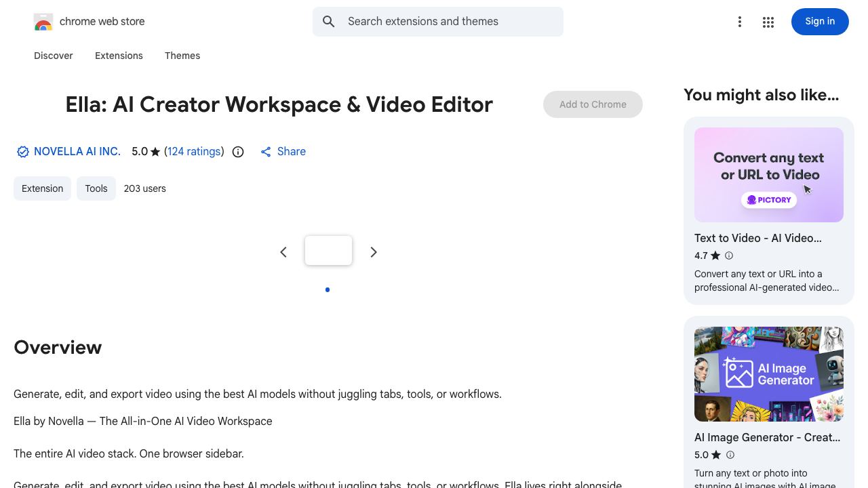Image resolution: width=868 pixels, height=488 pixels.
Task: Open the AI Image Generator promo image
Action: (769, 374)
